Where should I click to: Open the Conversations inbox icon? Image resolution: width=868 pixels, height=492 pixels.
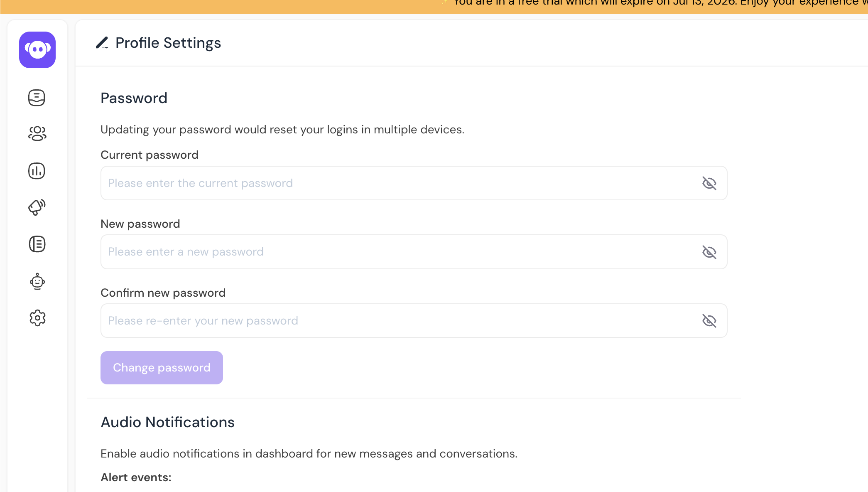tap(37, 98)
